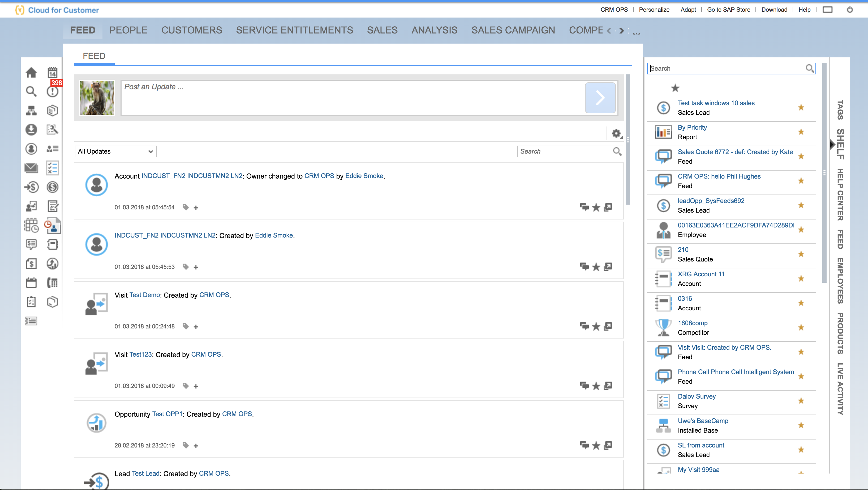Click comment icon on Test Demo visit entry
The width and height of the screenshot is (868, 490).
point(584,326)
